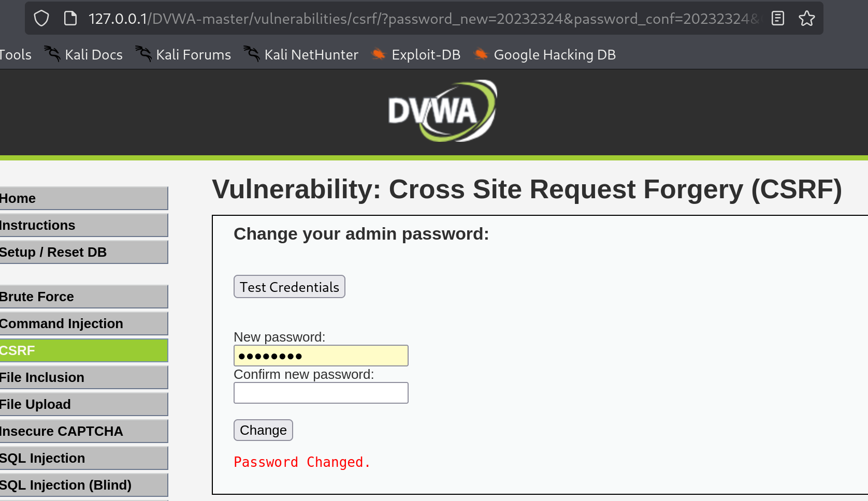Viewport: 868px width, 501px height.
Task: Click the Confirm new password field
Action: point(321,393)
